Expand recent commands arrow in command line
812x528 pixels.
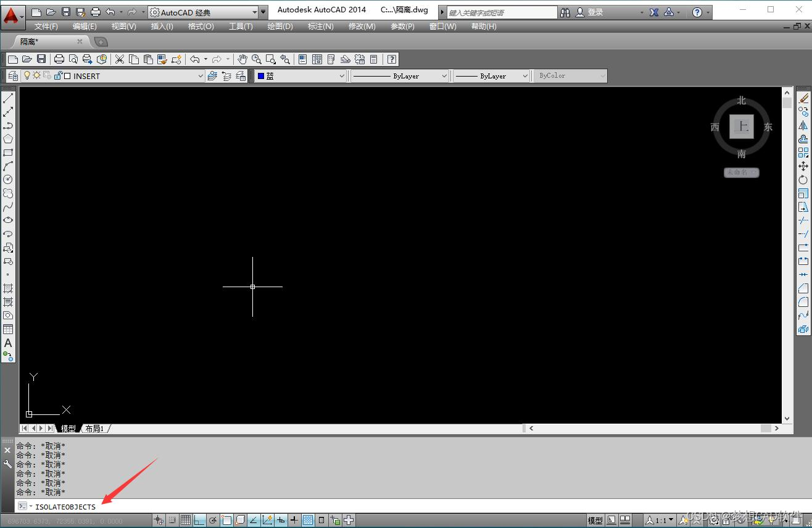[31, 506]
